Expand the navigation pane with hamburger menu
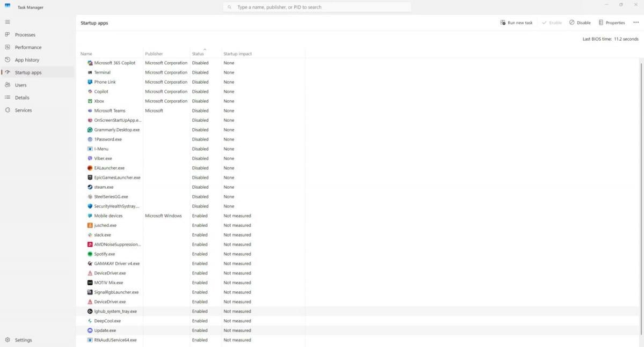The width and height of the screenshot is (644, 347). point(8,22)
